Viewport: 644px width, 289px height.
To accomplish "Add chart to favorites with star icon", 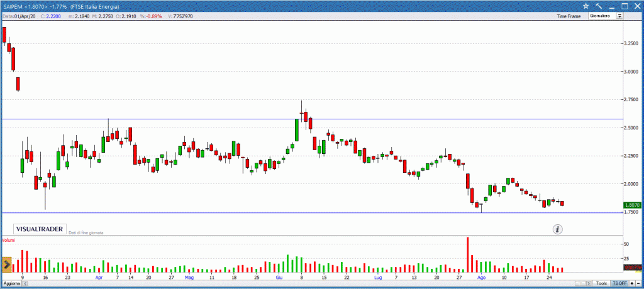I will (586, 6).
